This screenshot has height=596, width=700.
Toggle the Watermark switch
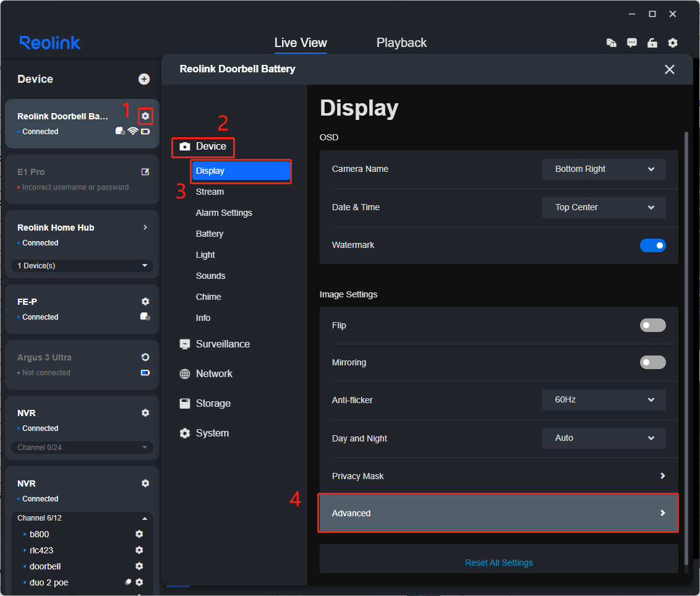(x=652, y=245)
